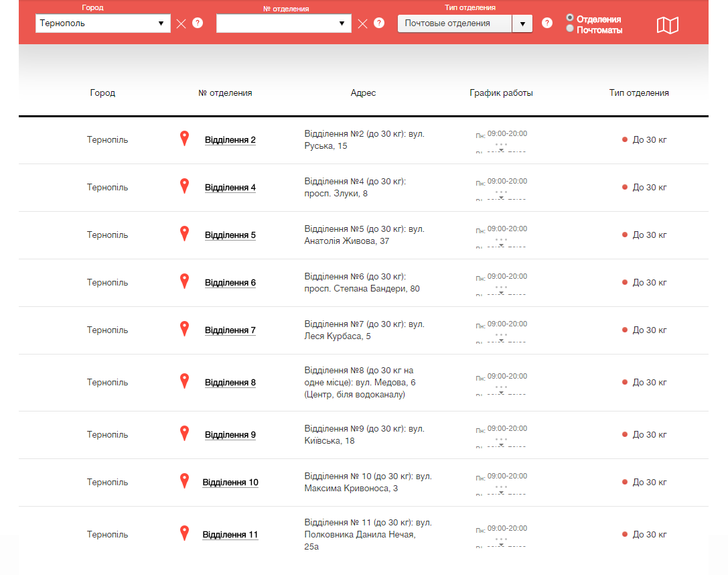Expand the Почтовые отделения type dropdown
728x575 pixels.
coord(522,23)
